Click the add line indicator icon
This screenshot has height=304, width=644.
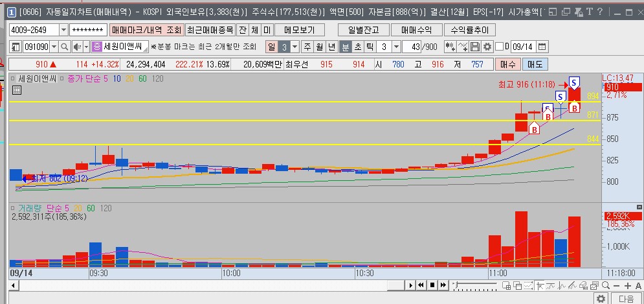pos(463,47)
